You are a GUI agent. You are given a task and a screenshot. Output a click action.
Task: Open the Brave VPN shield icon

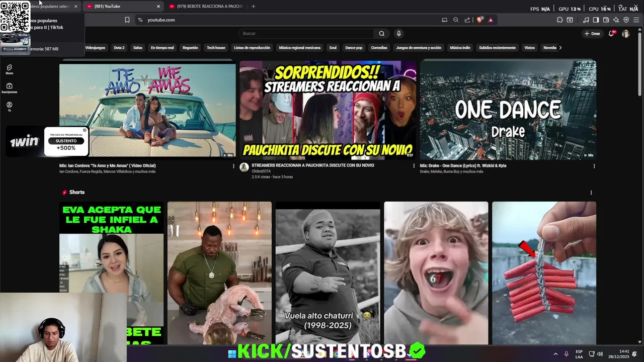[x=626, y=20]
